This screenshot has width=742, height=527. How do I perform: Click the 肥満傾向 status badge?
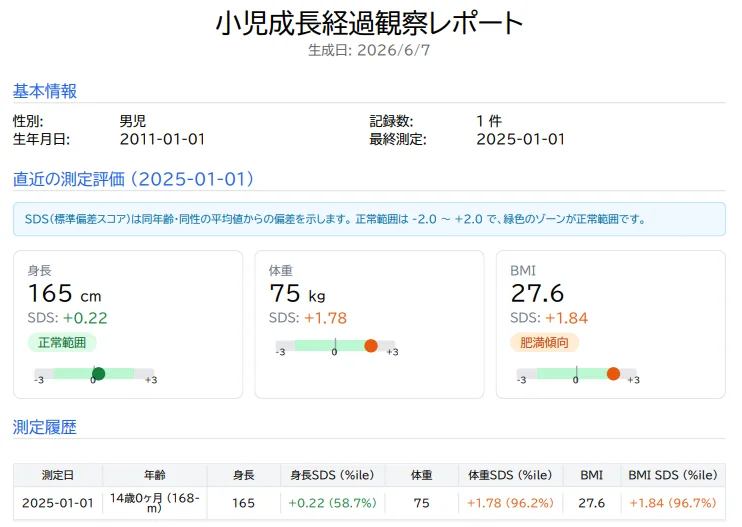[x=544, y=343]
